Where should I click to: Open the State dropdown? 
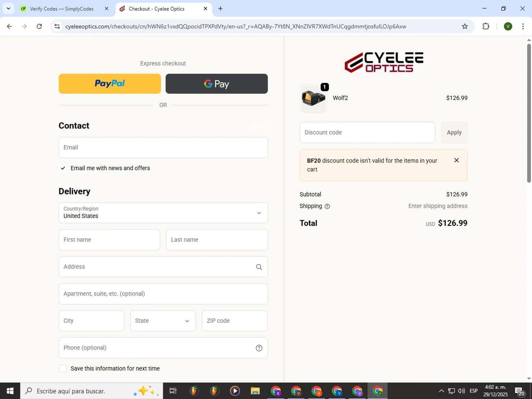click(163, 321)
